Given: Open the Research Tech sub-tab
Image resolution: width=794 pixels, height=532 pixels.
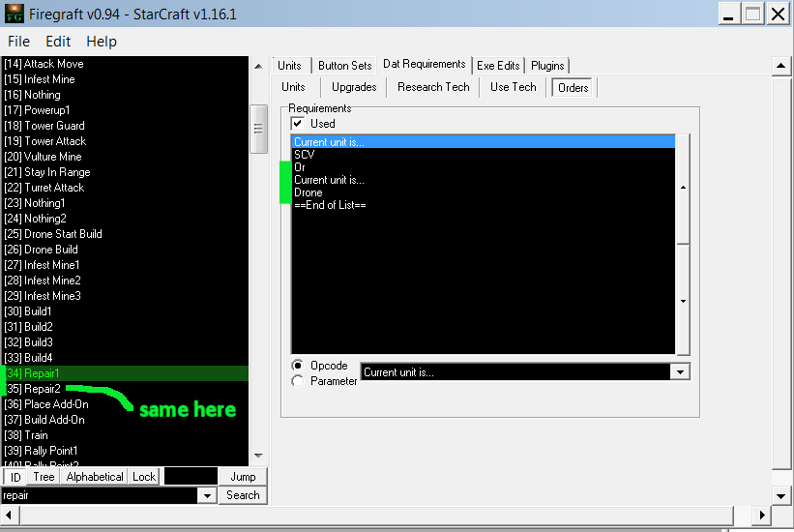Looking at the screenshot, I should 433,87.
